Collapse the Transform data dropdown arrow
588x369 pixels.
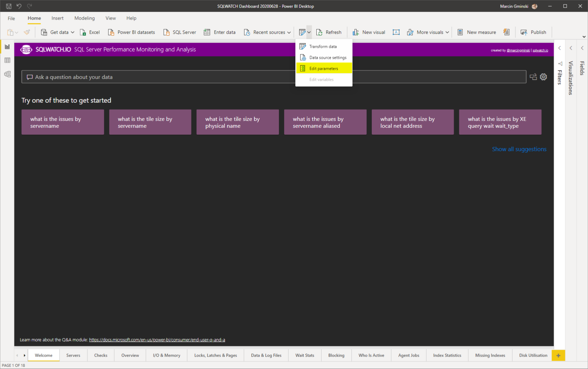(309, 32)
